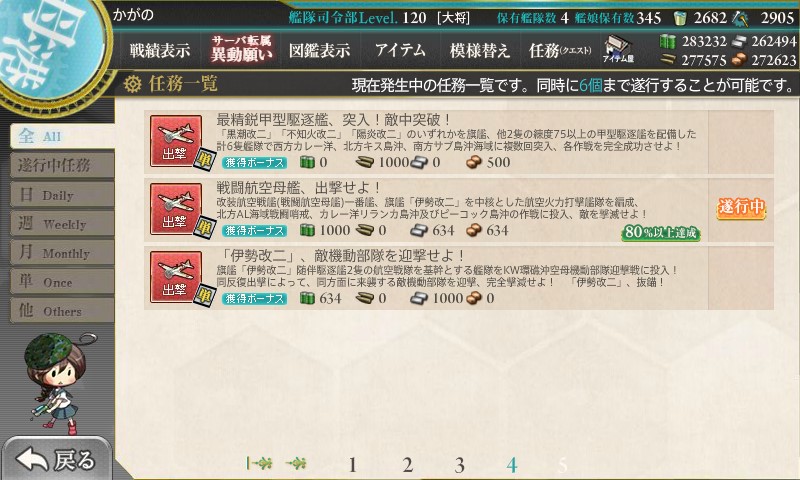This screenshot has width=800, height=480.
Task: Activate quest 「伊勢改二」、敵機動部隊を迎撃せよ！
Action: [459, 278]
